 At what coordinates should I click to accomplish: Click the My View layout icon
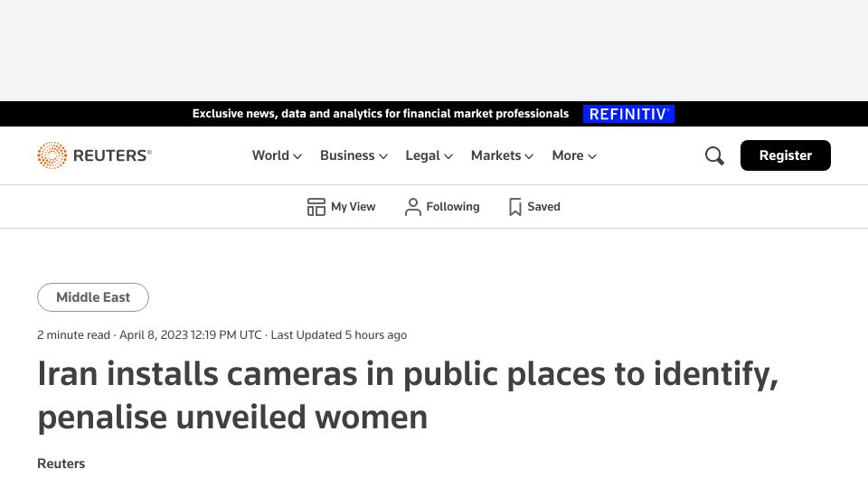point(316,207)
